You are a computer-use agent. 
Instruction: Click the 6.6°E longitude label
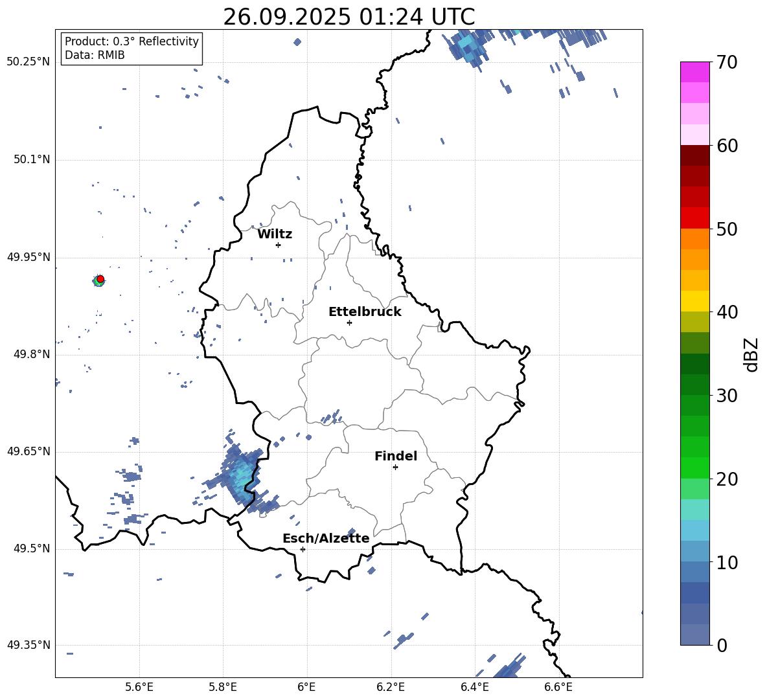click(x=558, y=687)
